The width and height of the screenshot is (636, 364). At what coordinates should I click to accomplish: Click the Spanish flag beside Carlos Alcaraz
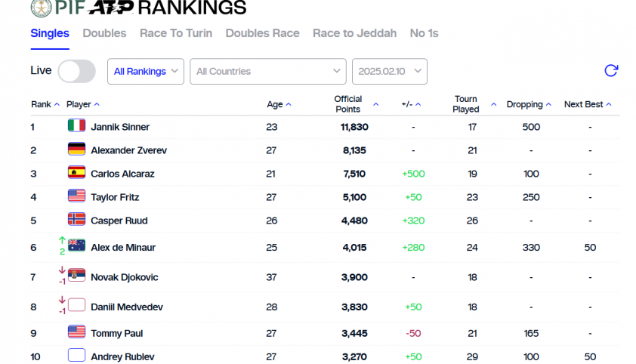pos(76,173)
